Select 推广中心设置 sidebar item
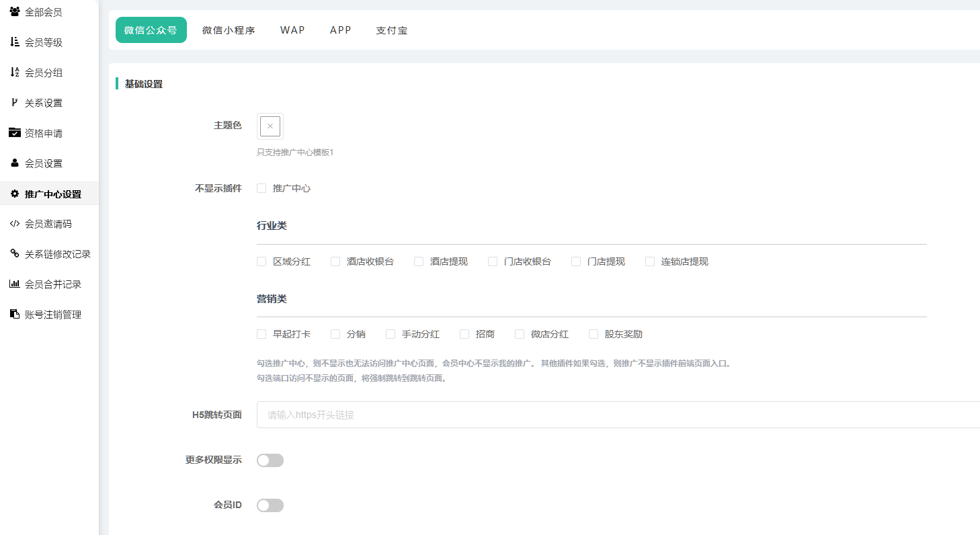The height and width of the screenshot is (535, 980). [x=49, y=194]
